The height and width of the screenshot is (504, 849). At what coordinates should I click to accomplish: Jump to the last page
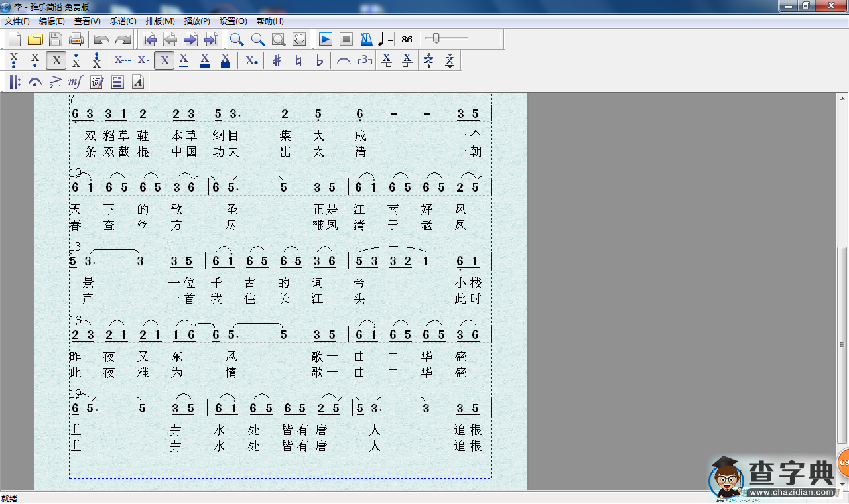[211, 39]
